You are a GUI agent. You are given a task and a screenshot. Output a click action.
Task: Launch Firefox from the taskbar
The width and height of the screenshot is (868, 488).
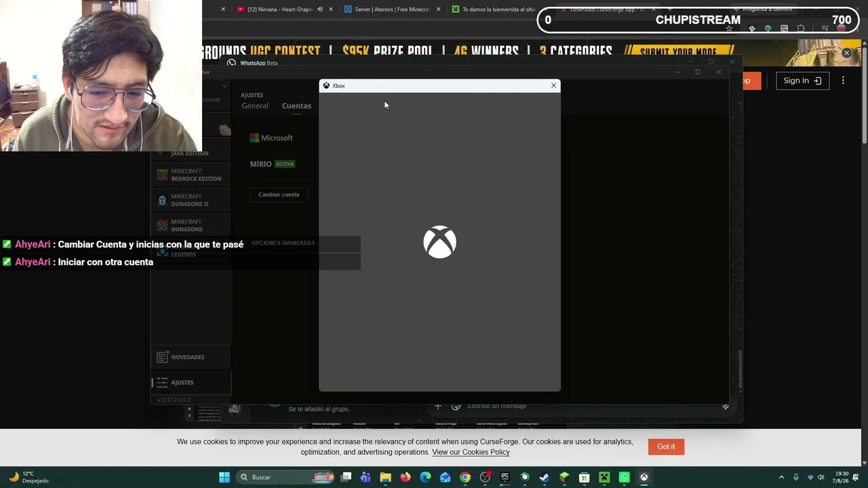[x=406, y=477]
